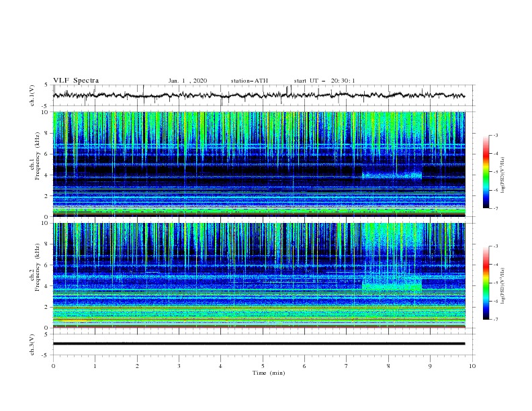Click the ch.2 color bar "log(PSD)(V²/Hz)" label

pyautogui.click(x=502, y=285)
